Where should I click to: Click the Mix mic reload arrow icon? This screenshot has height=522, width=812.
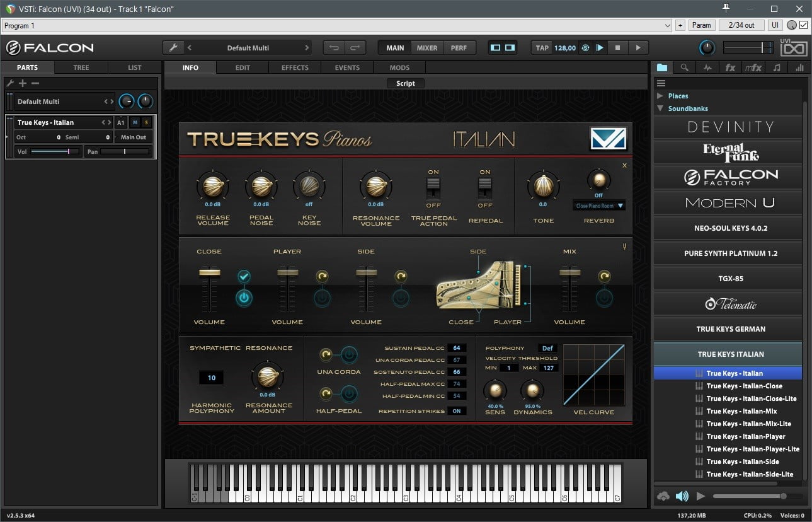click(x=604, y=276)
